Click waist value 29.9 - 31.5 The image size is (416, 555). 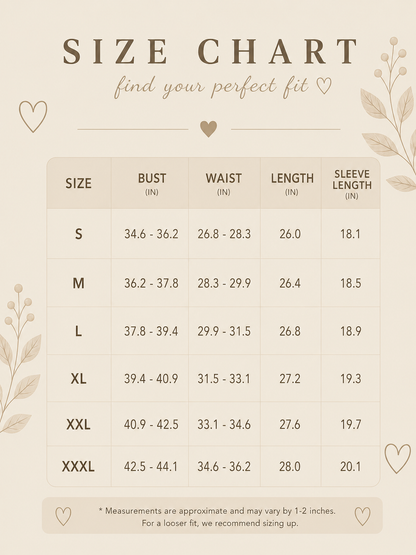[224, 331]
